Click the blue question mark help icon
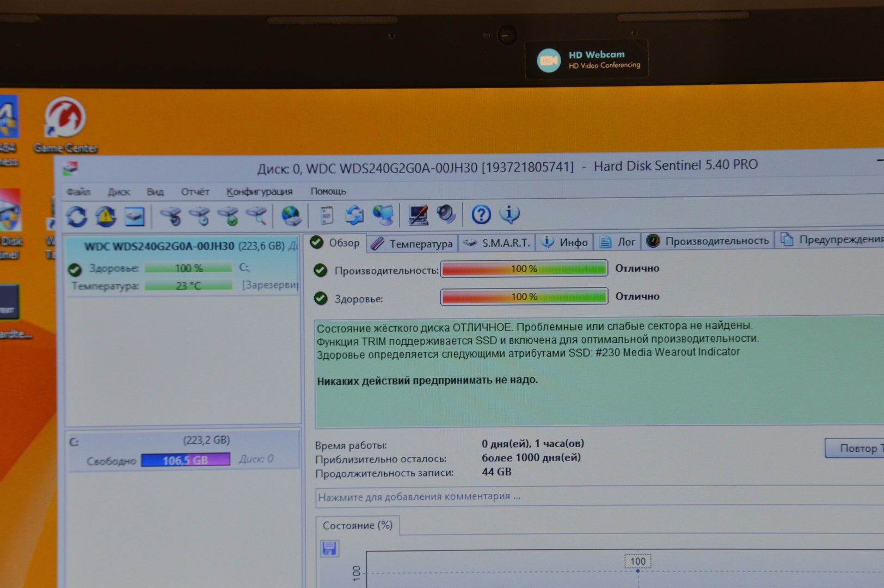 click(x=481, y=215)
